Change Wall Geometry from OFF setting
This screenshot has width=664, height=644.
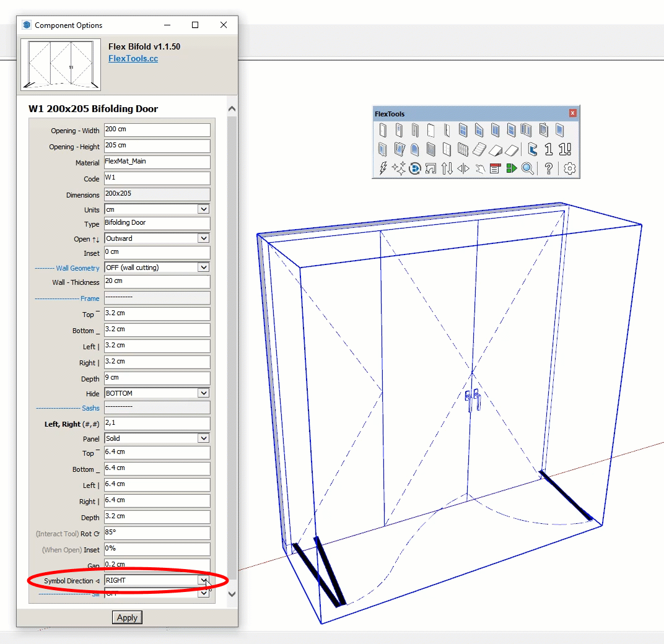click(x=203, y=267)
